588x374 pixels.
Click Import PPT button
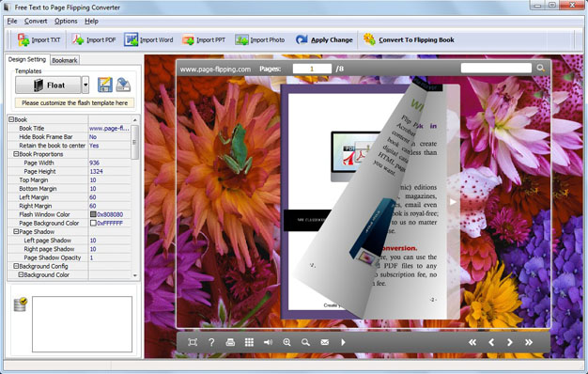coord(204,39)
